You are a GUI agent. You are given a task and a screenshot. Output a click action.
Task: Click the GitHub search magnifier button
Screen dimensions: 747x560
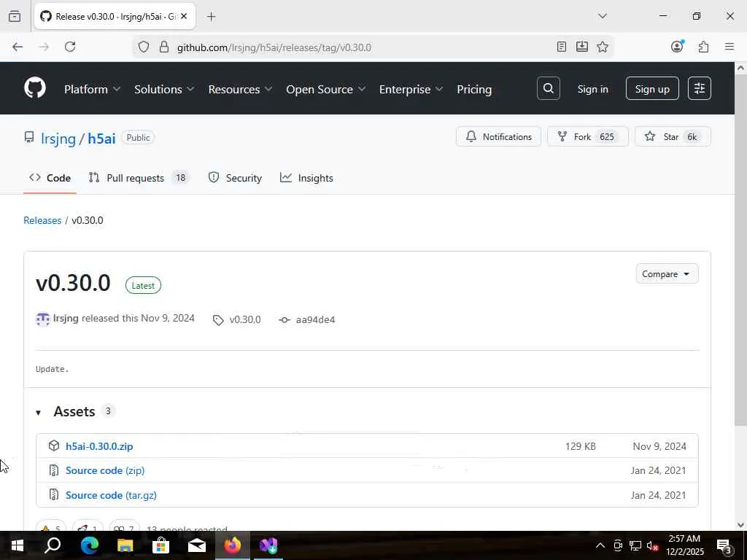click(549, 88)
